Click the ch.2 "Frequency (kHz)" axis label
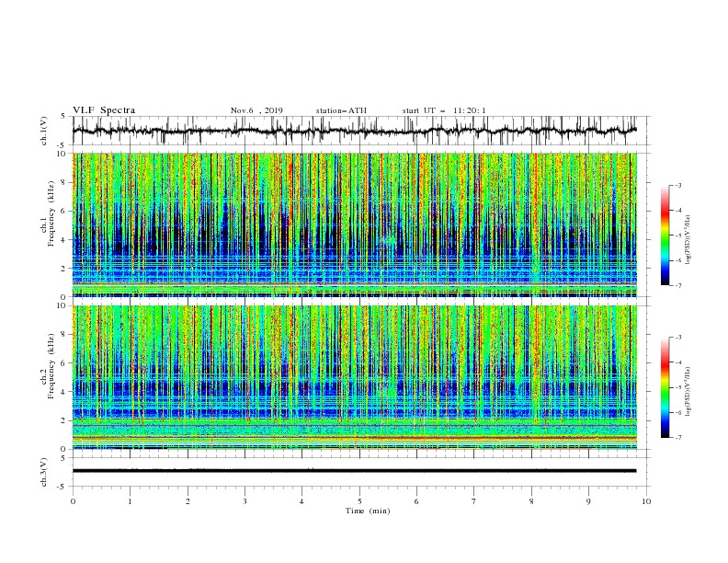The width and height of the screenshot is (728, 563). coord(51,366)
